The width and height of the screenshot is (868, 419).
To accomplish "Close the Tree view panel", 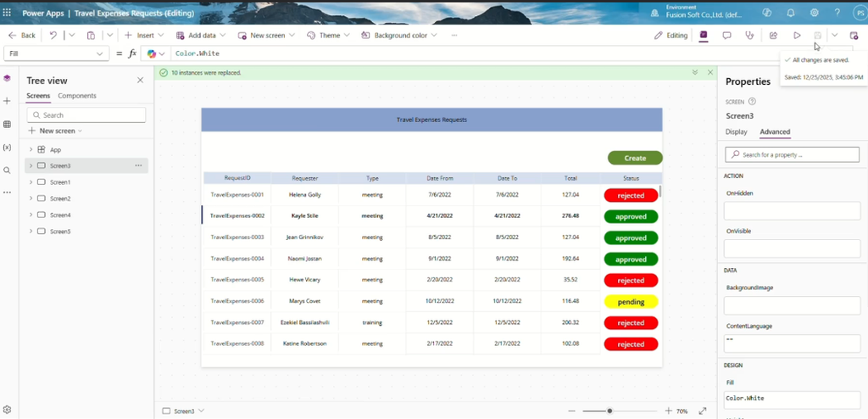I will click(140, 81).
